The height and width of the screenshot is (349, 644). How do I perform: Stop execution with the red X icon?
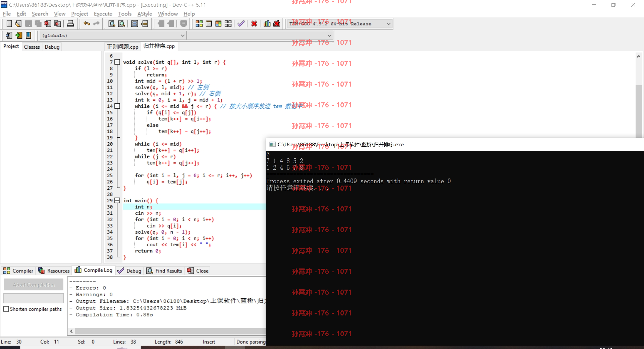click(x=254, y=23)
